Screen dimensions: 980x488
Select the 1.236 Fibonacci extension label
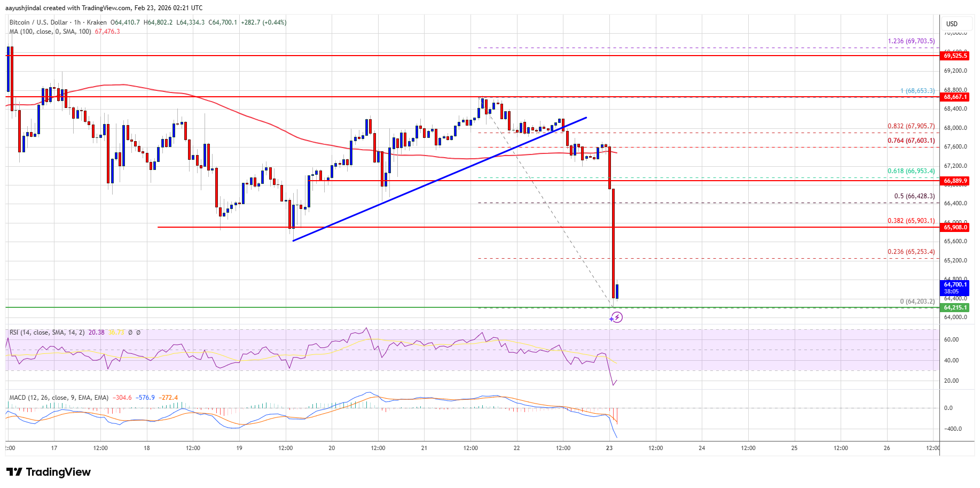tap(911, 41)
